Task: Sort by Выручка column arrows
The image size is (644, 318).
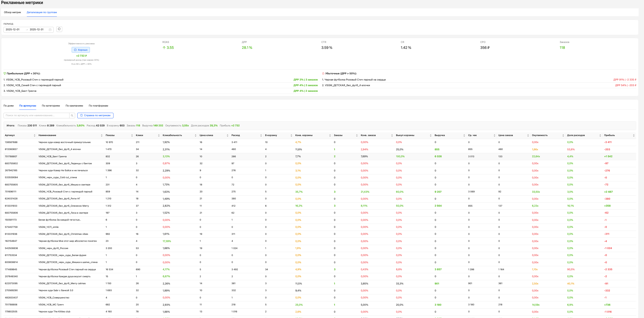Action: 464,136
